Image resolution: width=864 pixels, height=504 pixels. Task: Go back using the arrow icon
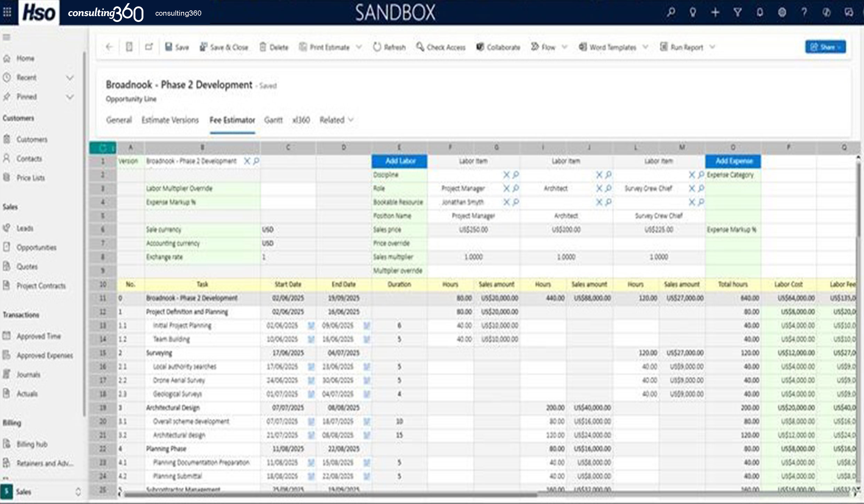109,47
